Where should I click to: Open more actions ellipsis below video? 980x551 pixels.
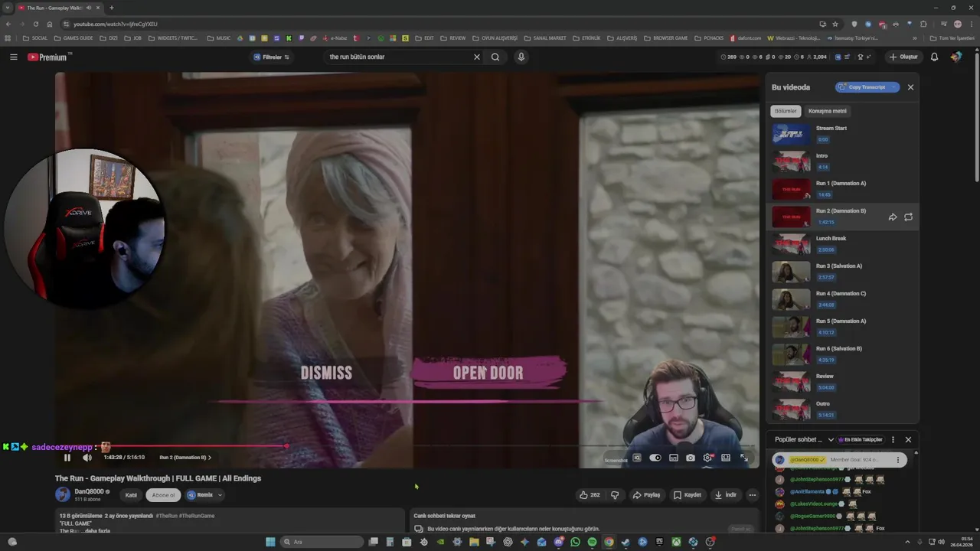753,495
